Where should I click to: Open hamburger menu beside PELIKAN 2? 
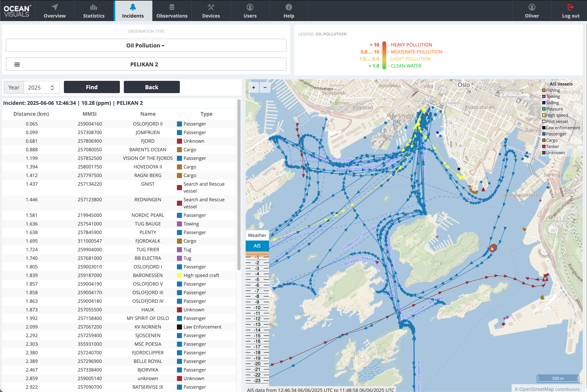coord(17,64)
